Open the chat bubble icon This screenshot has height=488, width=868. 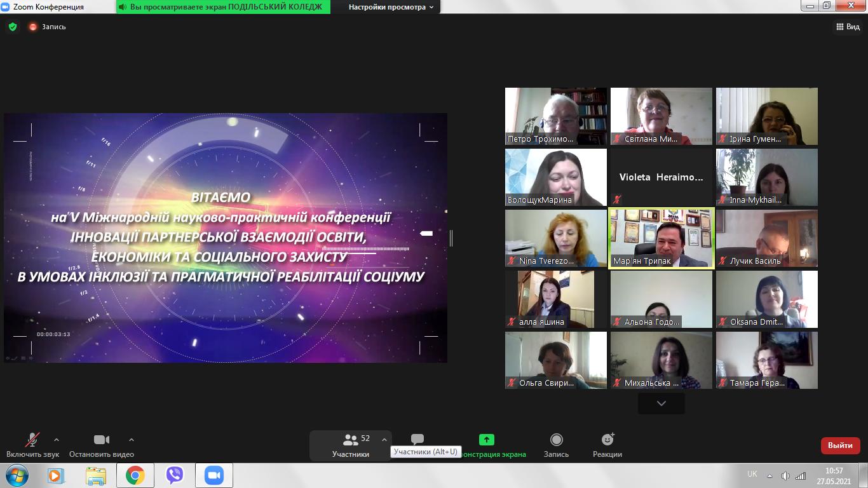click(x=417, y=439)
